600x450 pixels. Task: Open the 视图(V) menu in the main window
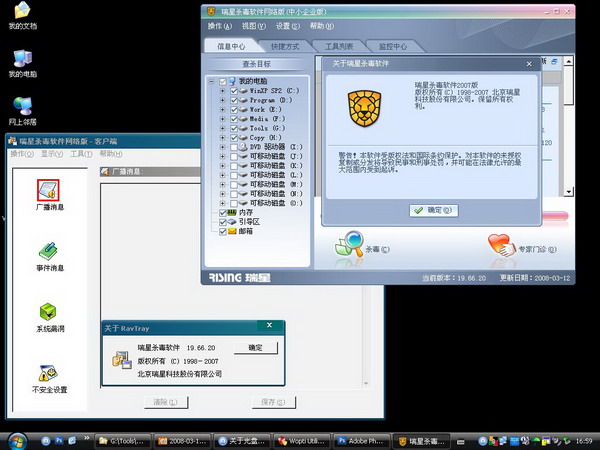[254, 26]
